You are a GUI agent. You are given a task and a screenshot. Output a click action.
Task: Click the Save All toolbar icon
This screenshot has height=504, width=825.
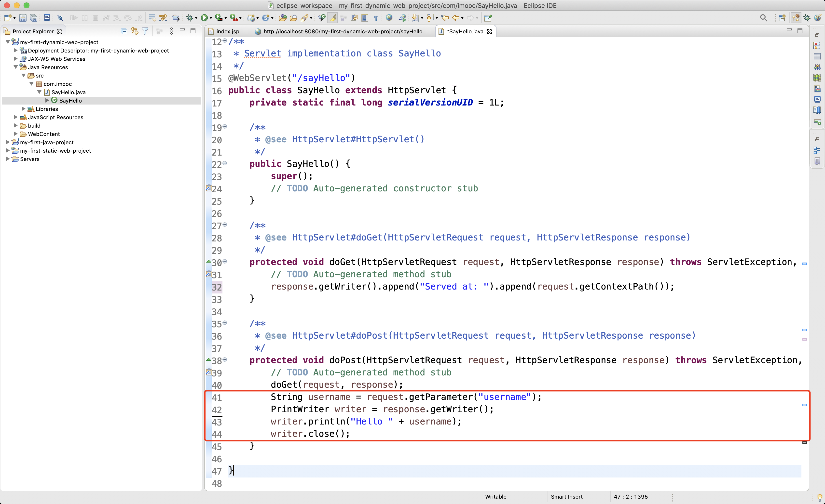click(x=33, y=18)
